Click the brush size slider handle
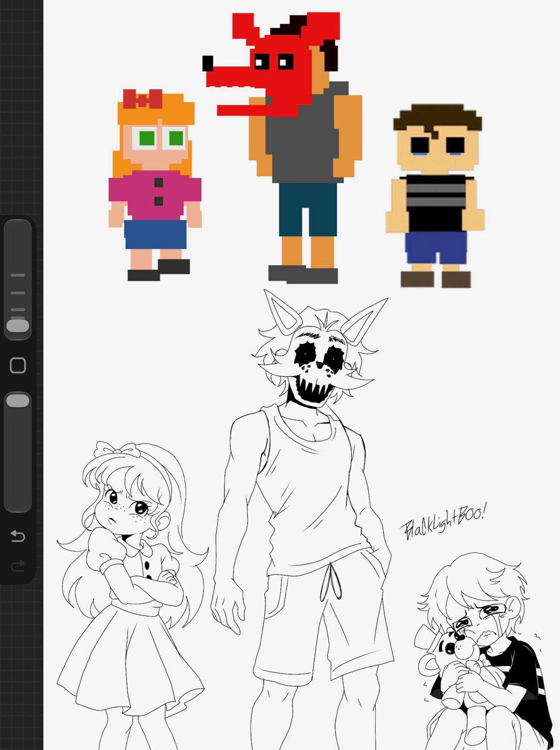560x750 pixels. [18, 326]
